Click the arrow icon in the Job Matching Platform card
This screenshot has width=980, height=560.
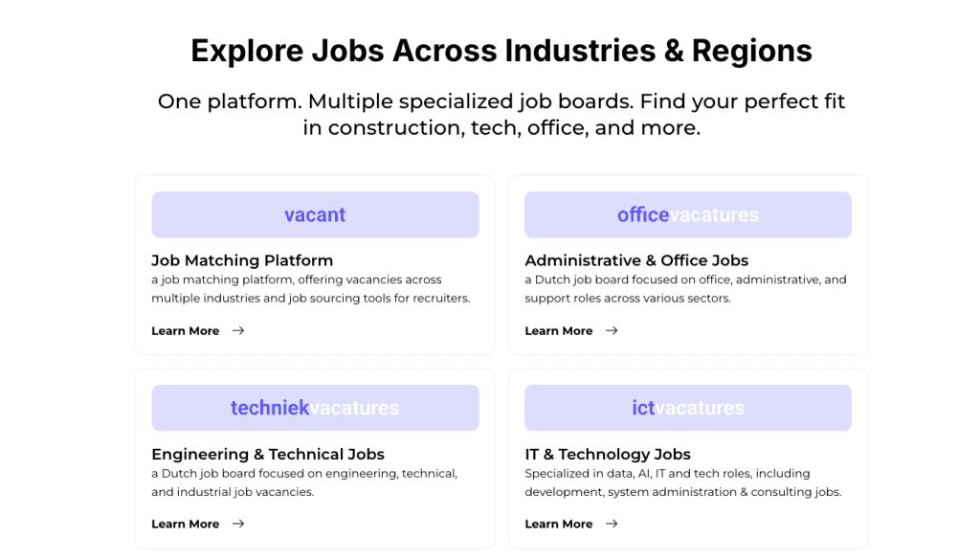click(238, 331)
